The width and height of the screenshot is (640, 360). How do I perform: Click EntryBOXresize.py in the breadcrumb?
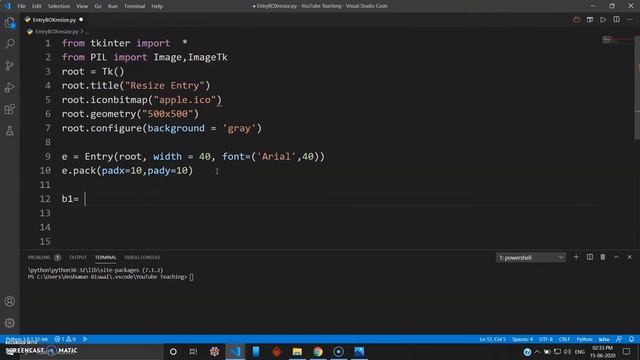(56, 31)
